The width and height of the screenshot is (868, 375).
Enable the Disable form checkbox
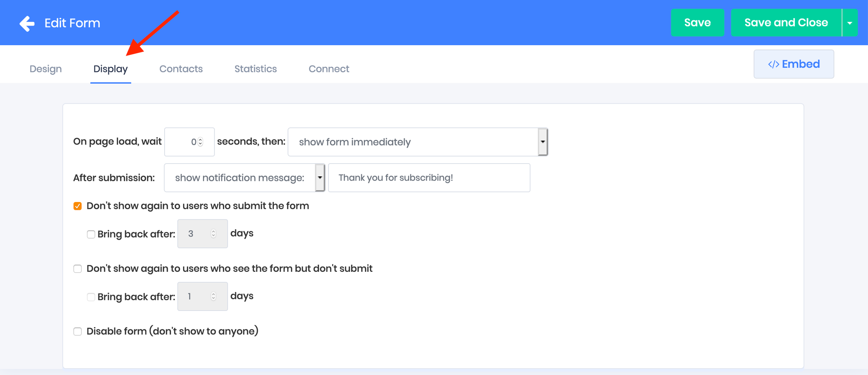pos(78,331)
